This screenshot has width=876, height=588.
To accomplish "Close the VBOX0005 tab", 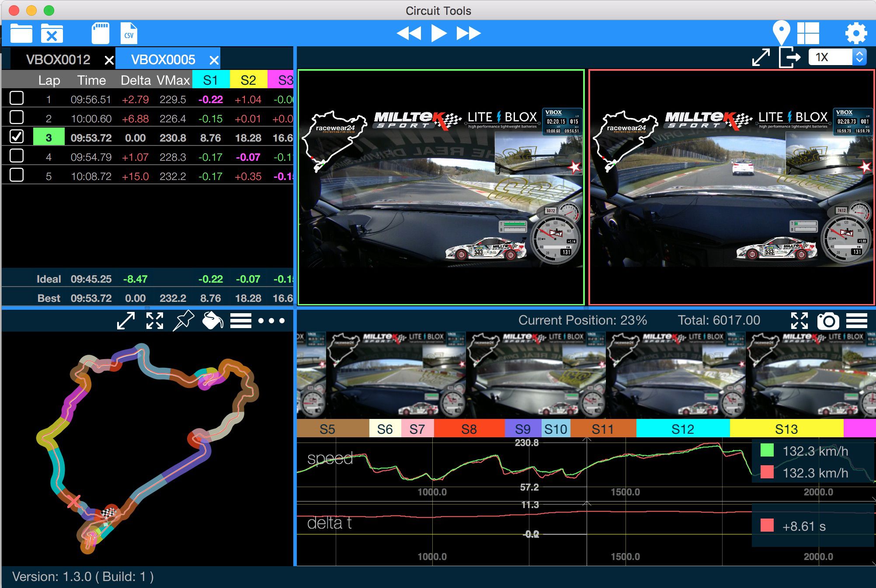I will click(213, 60).
